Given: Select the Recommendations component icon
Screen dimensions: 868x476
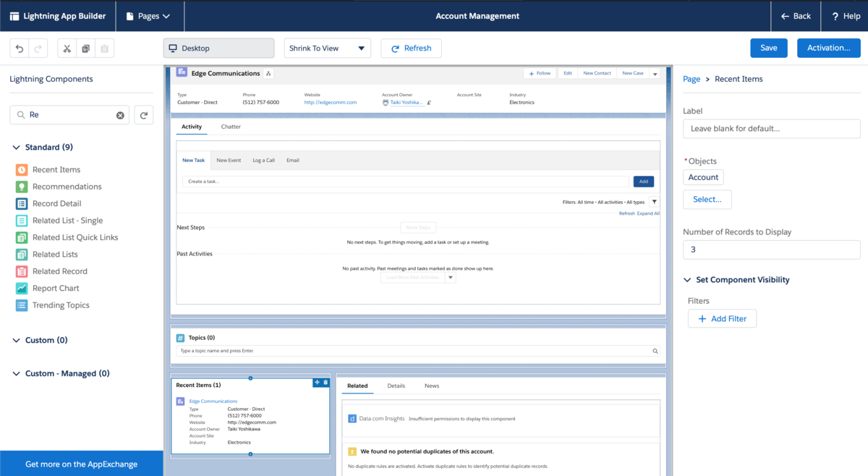Looking at the screenshot, I should (21, 187).
